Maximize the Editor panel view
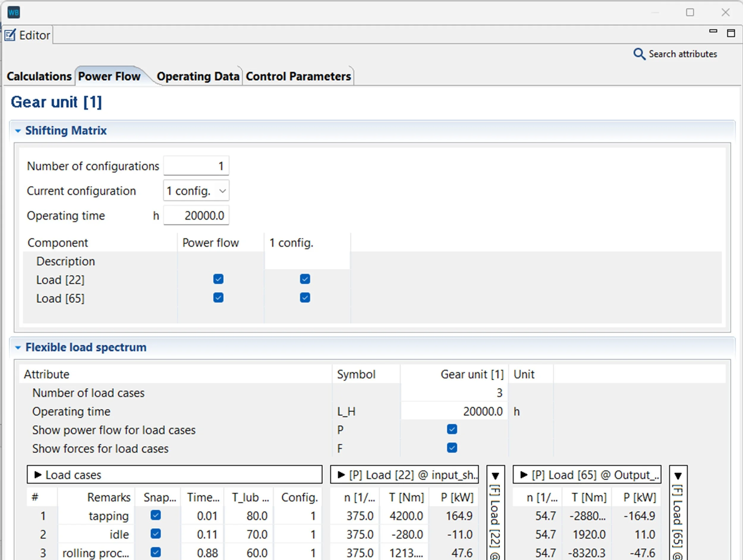The height and width of the screenshot is (560, 743). point(731,33)
